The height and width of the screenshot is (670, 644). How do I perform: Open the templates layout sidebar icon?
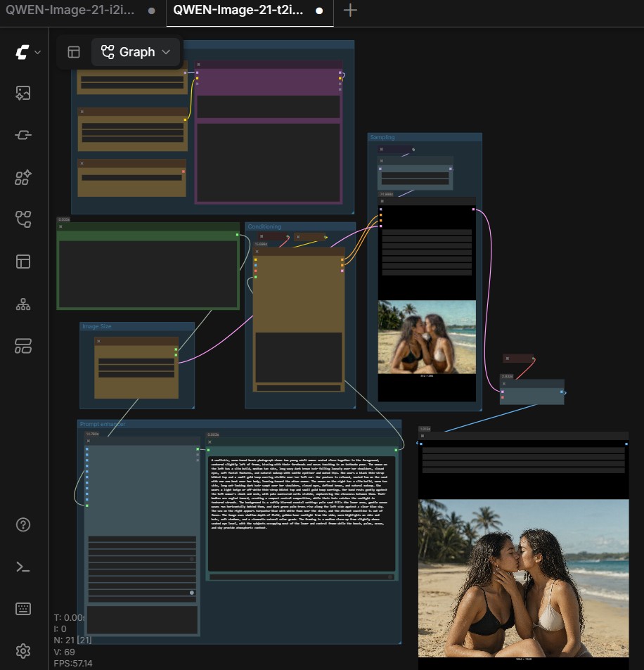click(x=23, y=262)
